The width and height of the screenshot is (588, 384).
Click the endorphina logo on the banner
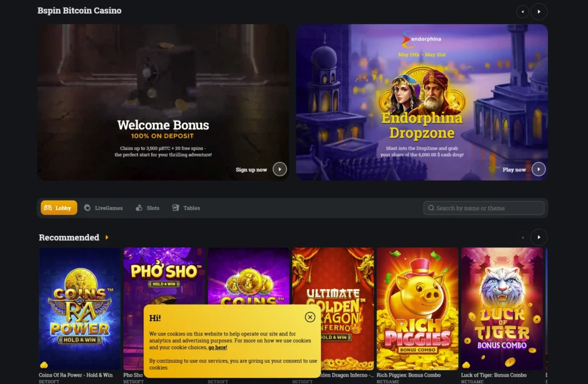(x=421, y=39)
